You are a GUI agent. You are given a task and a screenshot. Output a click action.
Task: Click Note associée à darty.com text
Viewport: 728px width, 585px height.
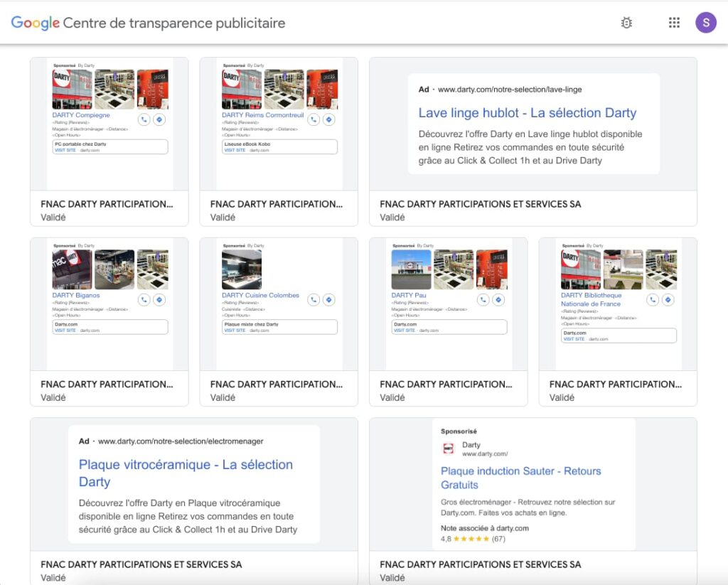pyautogui.click(x=485, y=528)
